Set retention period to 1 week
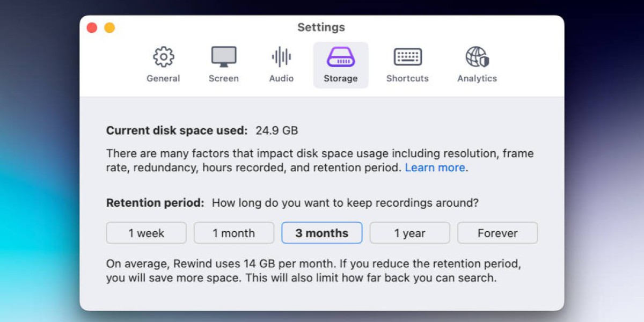The width and height of the screenshot is (644, 322). point(147,233)
